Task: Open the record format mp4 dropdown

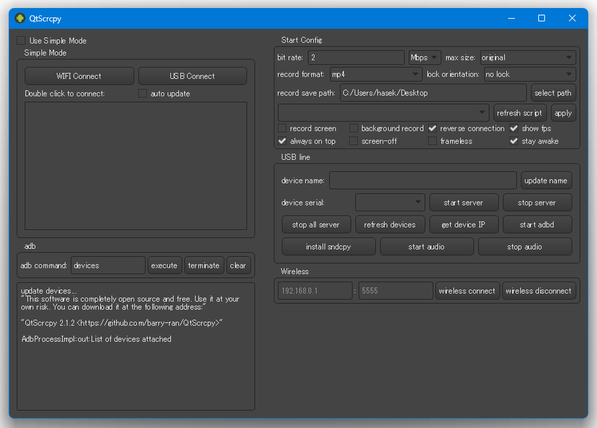Action: pos(376,74)
